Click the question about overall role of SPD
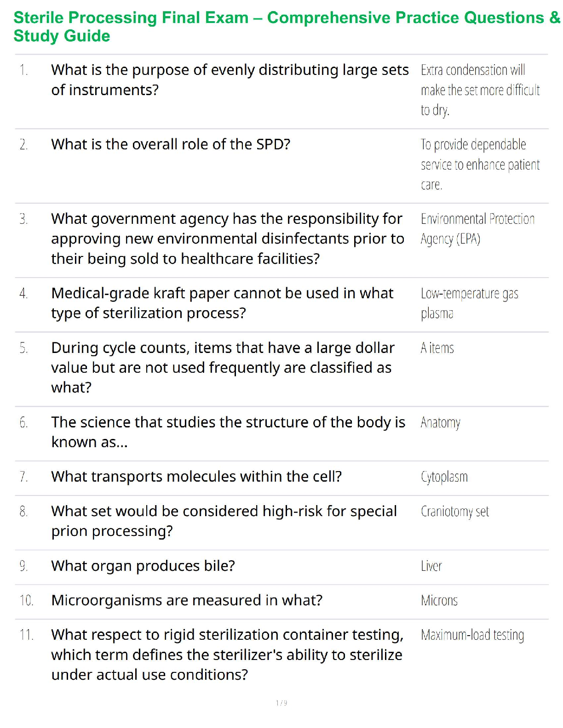The height and width of the screenshot is (728, 563). (171, 144)
